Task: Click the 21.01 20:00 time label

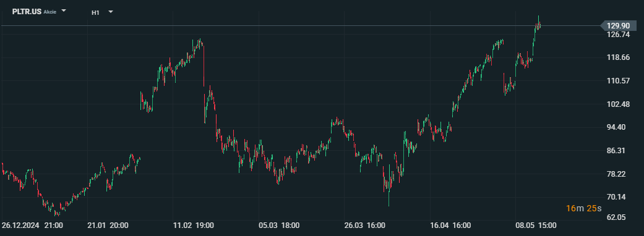Action: coord(108,225)
